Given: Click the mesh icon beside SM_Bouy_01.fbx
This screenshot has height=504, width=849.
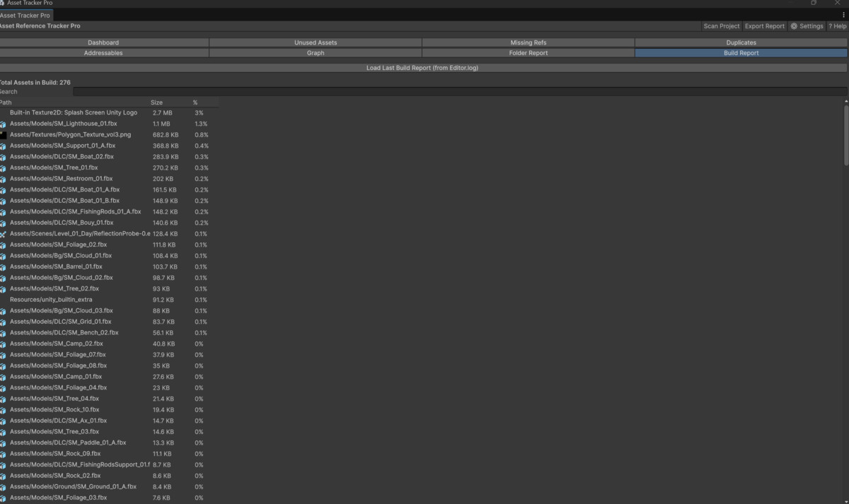Looking at the screenshot, I should pyautogui.click(x=4, y=222).
